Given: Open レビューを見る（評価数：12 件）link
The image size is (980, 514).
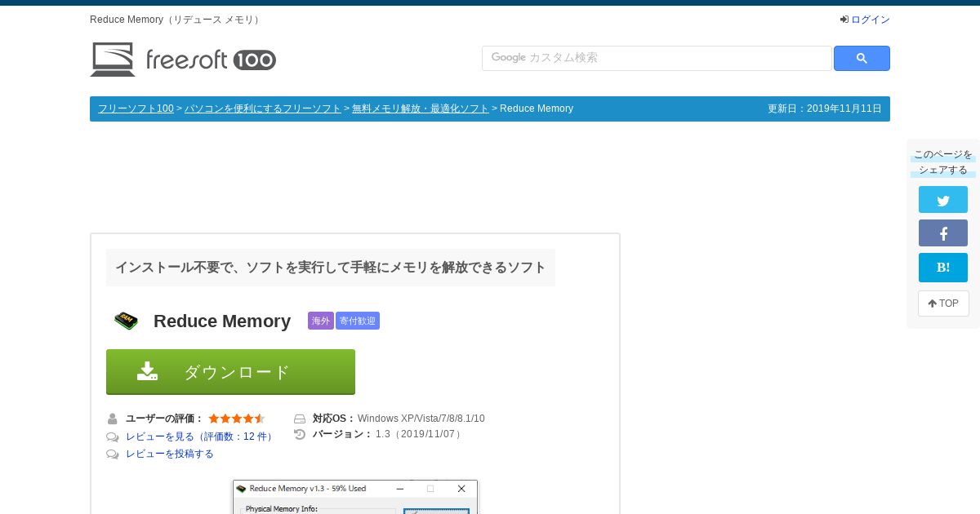Looking at the screenshot, I should coord(201,436).
